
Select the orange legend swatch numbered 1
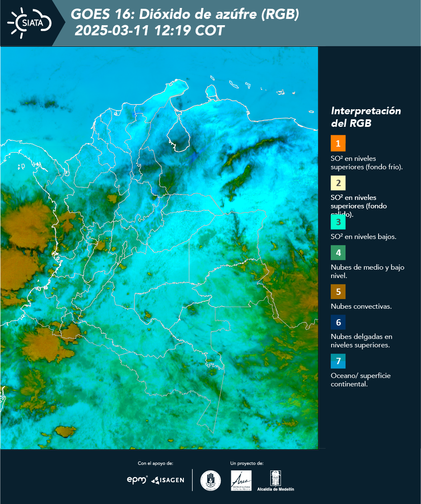point(338,143)
